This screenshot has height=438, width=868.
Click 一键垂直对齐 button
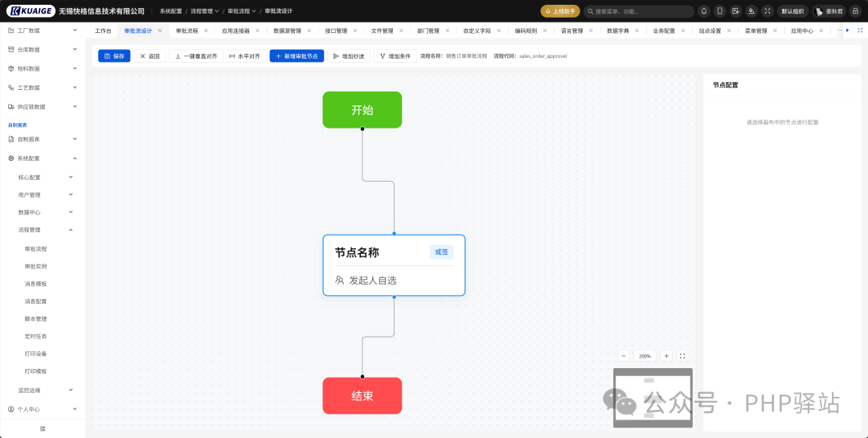[x=196, y=56]
